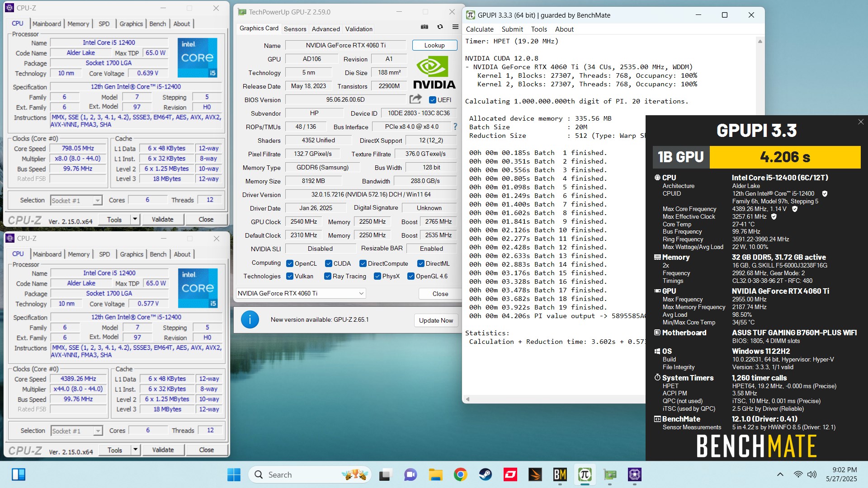Click the 4.206 s result banner

point(785,157)
